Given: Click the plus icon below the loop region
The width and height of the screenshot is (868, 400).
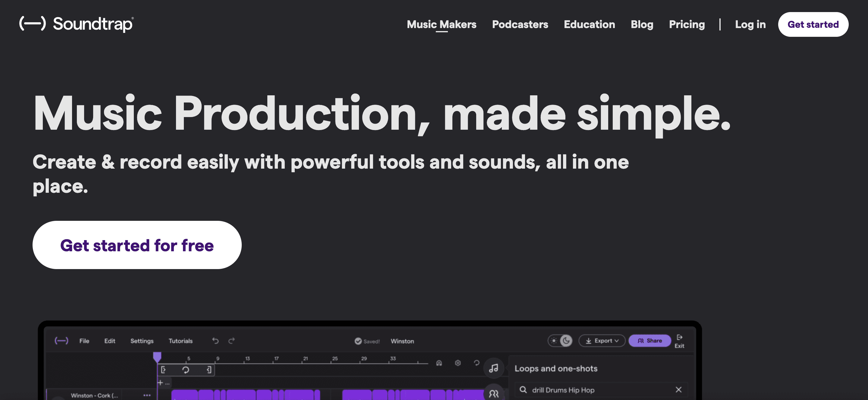Looking at the screenshot, I should [160, 383].
